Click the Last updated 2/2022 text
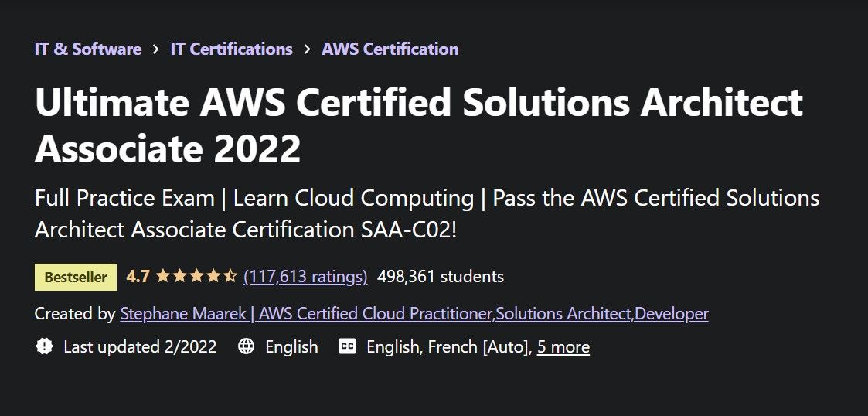This screenshot has height=416, width=868. (x=140, y=347)
